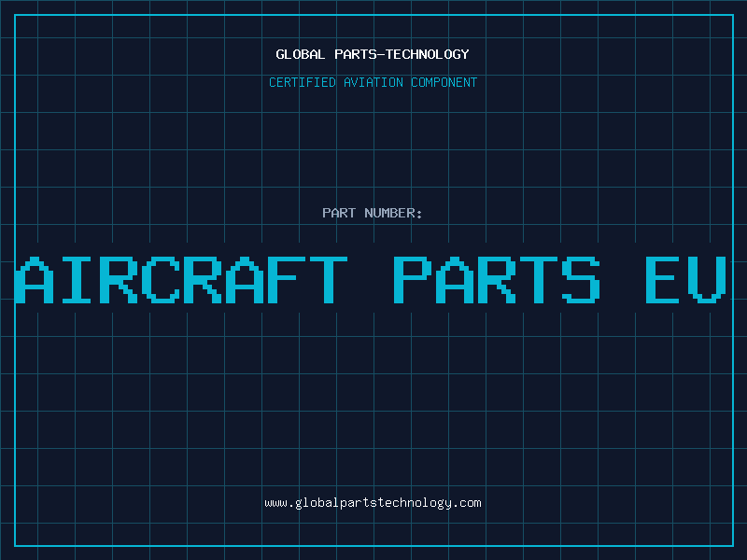Select the letter U in EU
Screen dimensions: 747x560
707,280
